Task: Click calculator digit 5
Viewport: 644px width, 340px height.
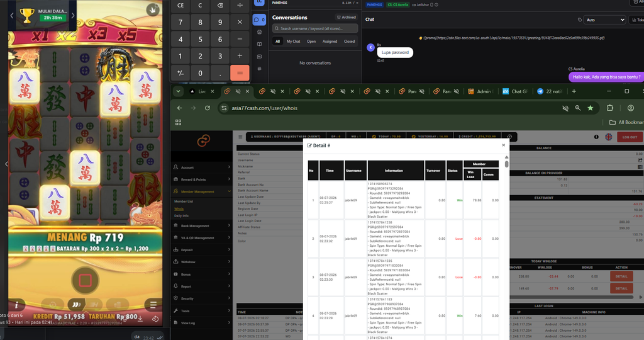Action: (200, 40)
